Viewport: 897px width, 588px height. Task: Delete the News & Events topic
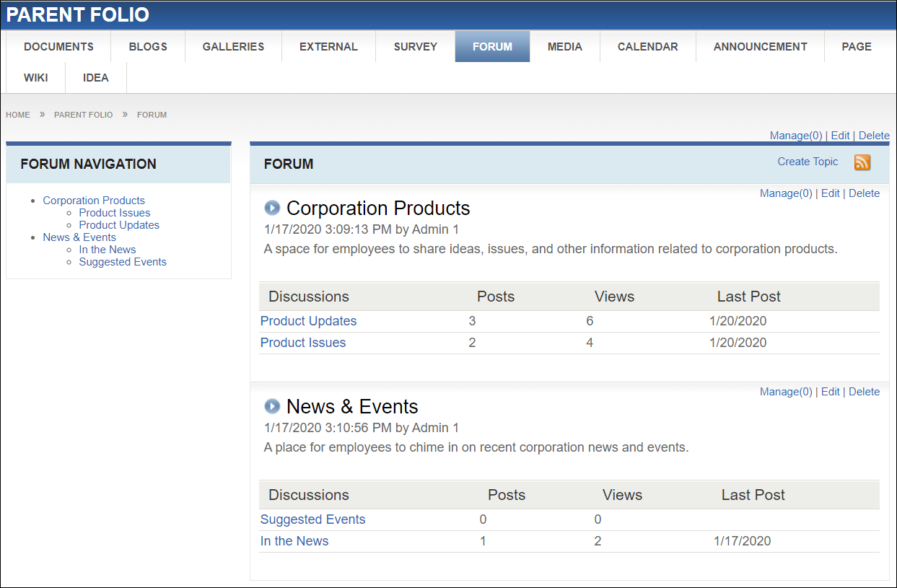[864, 392]
